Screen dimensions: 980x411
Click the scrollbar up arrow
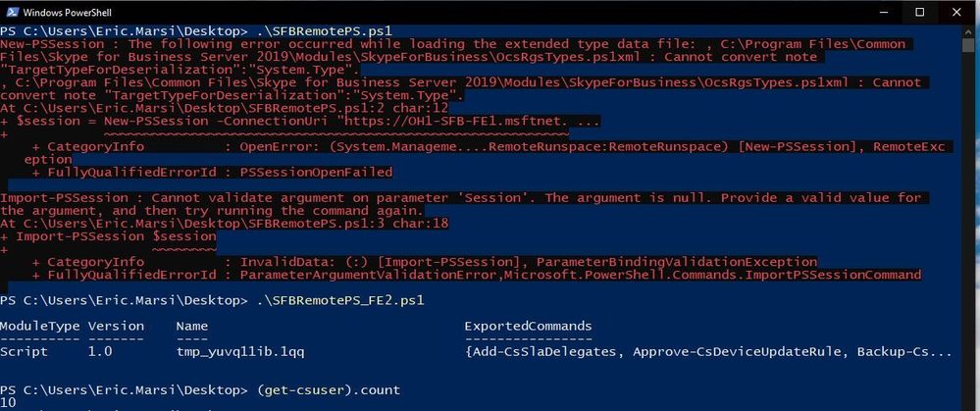point(967,30)
